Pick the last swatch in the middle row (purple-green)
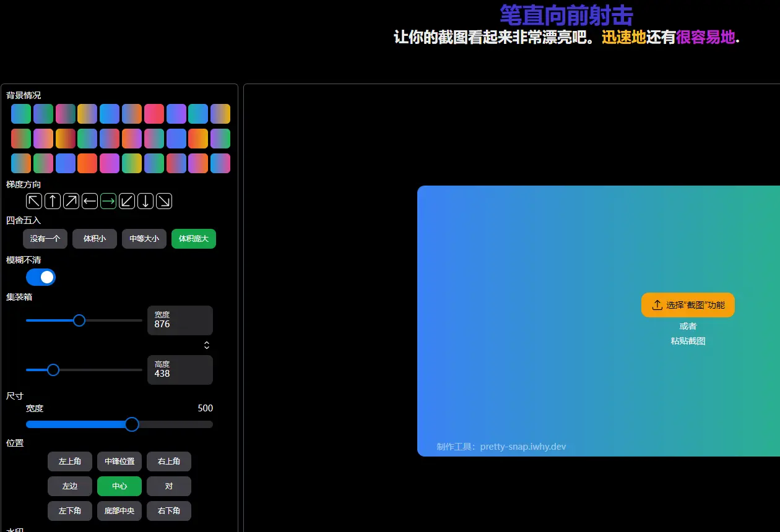 pos(220,139)
